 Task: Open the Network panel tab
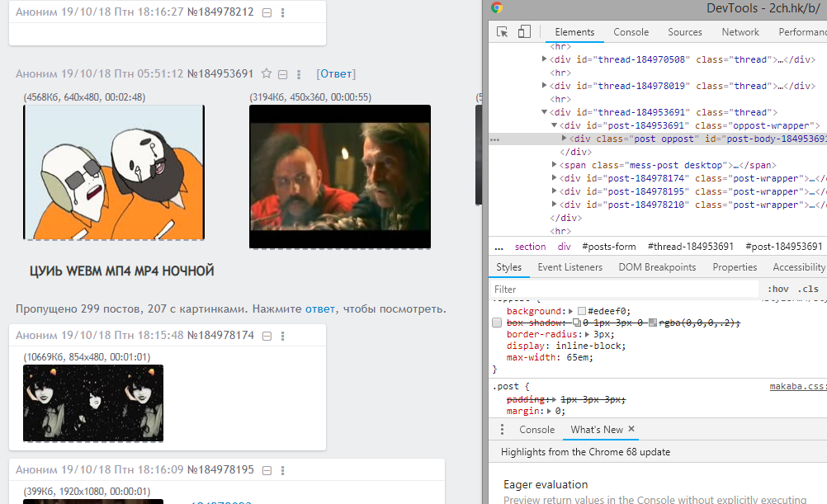click(x=740, y=32)
